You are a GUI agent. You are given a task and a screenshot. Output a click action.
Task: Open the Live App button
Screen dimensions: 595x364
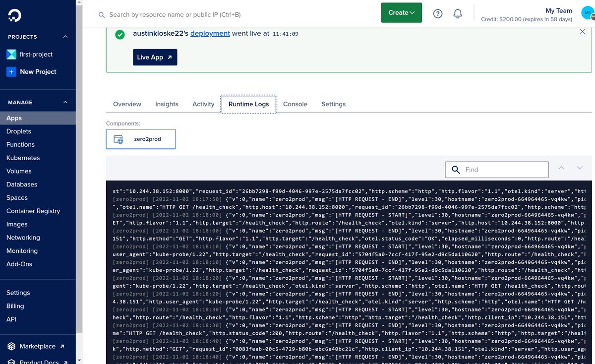(x=155, y=57)
